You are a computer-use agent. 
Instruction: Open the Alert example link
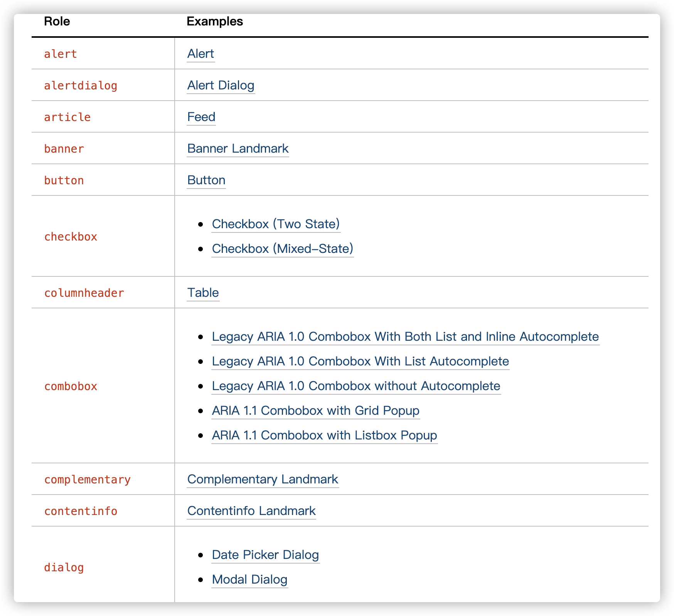tap(201, 54)
